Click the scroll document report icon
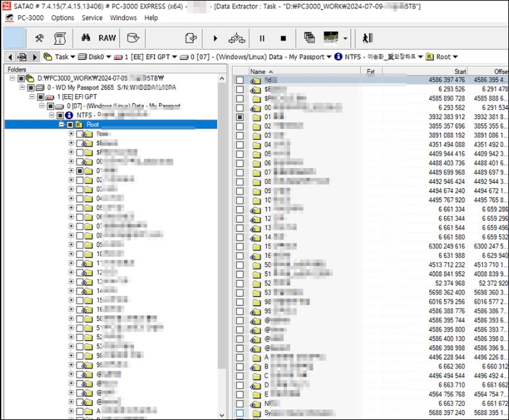Image resolution: width=509 pixels, height=420 pixels. coord(60,38)
